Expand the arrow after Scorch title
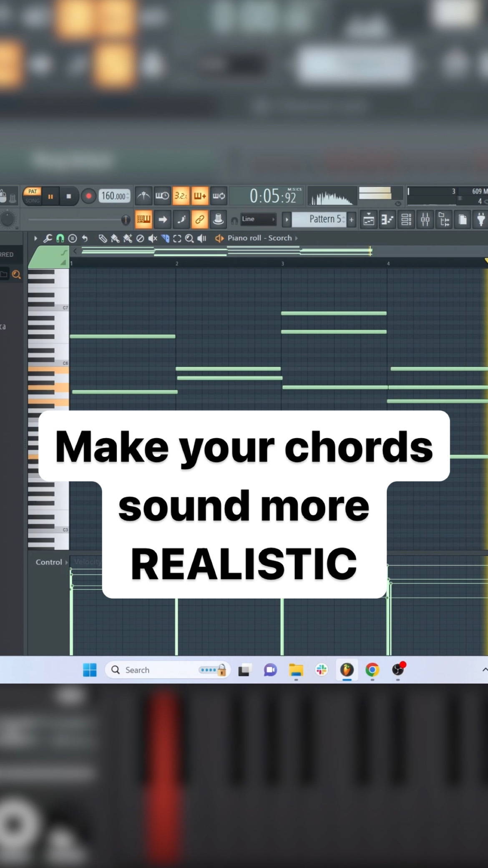Viewport: 488px width, 868px height. 296,238
